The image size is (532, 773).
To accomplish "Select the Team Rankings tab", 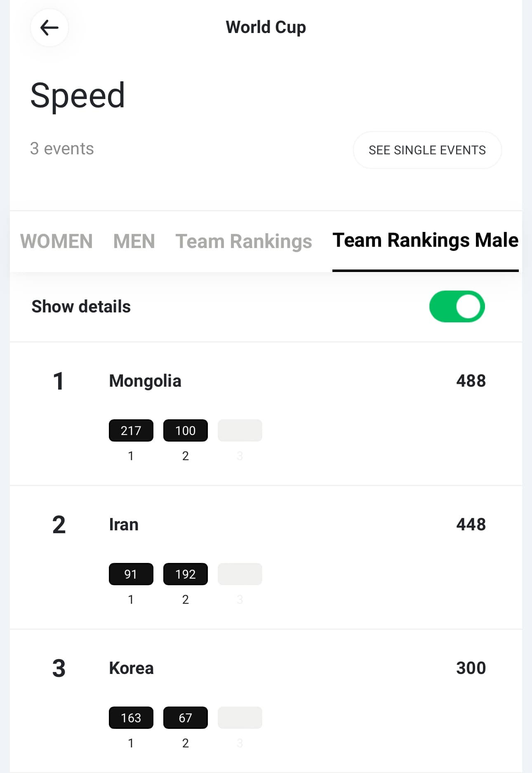I will pyautogui.click(x=244, y=241).
